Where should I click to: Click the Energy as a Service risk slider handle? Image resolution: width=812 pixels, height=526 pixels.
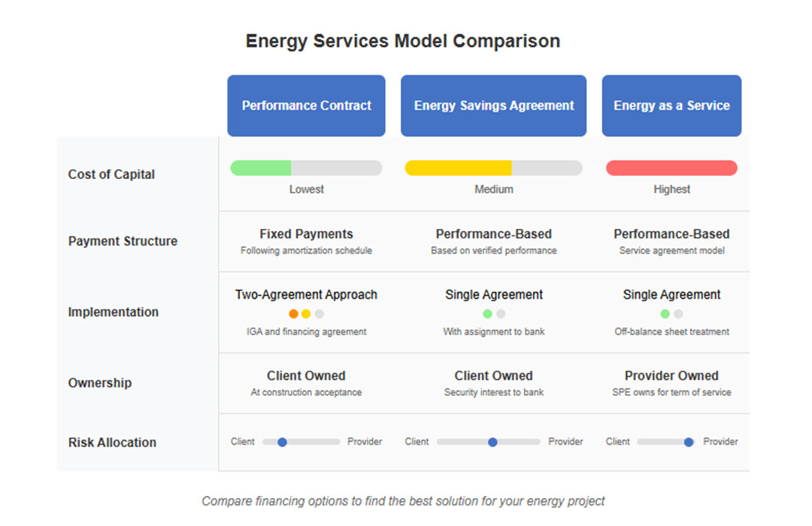[689, 442]
